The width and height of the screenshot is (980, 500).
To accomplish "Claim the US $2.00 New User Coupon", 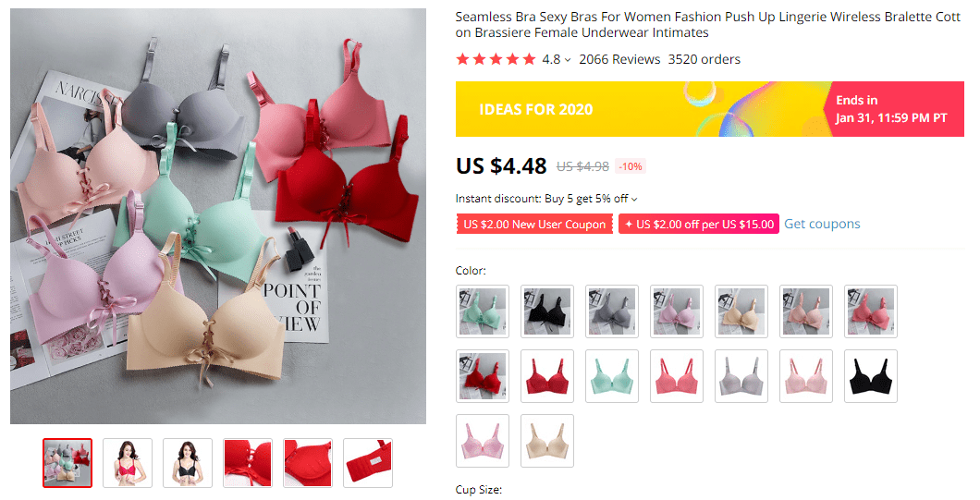I will (x=534, y=224).
